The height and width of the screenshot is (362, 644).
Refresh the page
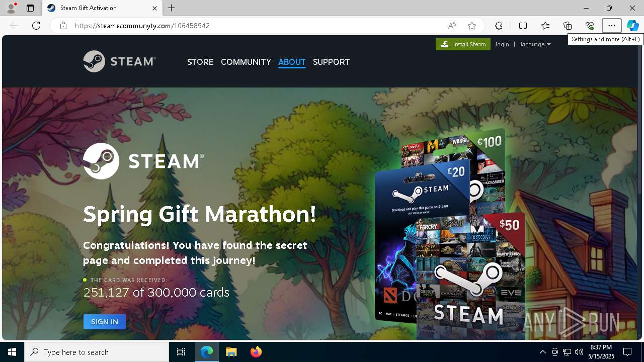[36, 26]
